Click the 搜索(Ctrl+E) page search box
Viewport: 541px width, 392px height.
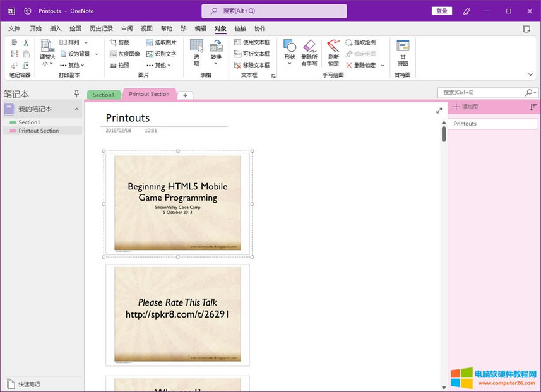click(482, 93)
